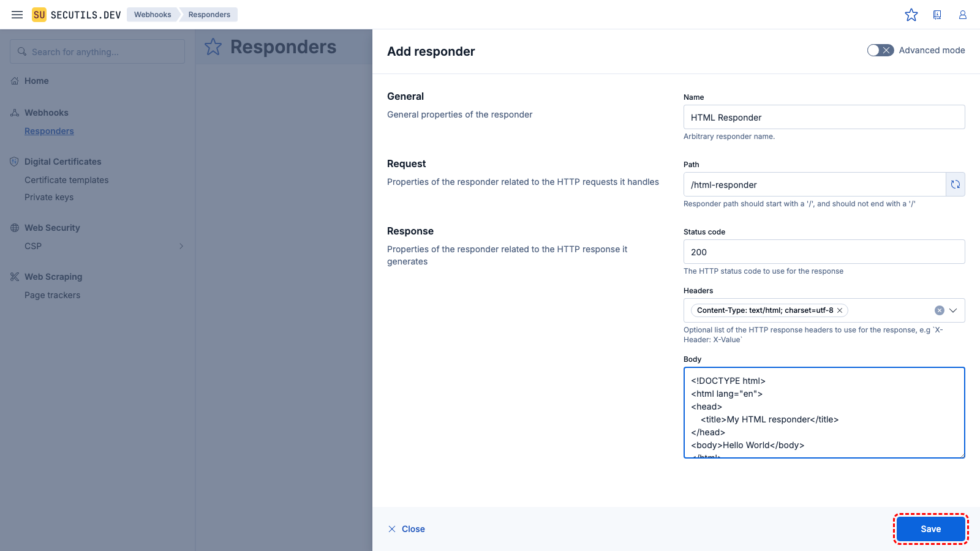Enable the Advanced mode switch

click(x=880, y=50)
